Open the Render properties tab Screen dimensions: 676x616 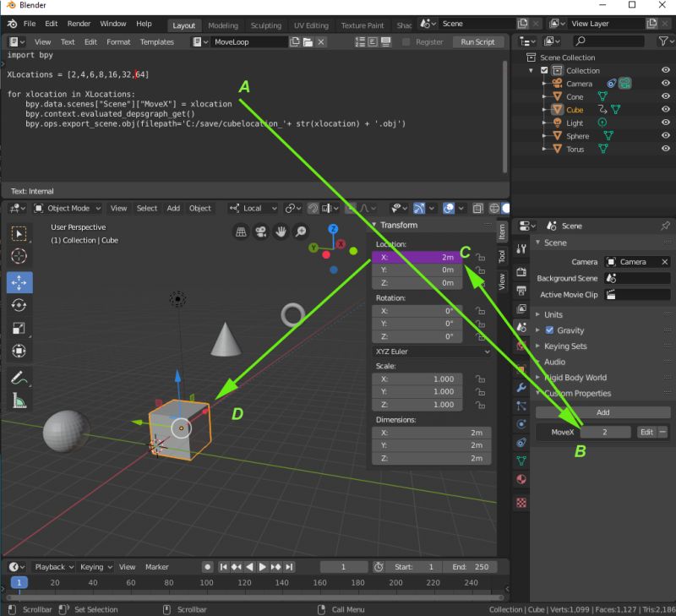pos(521,272)
